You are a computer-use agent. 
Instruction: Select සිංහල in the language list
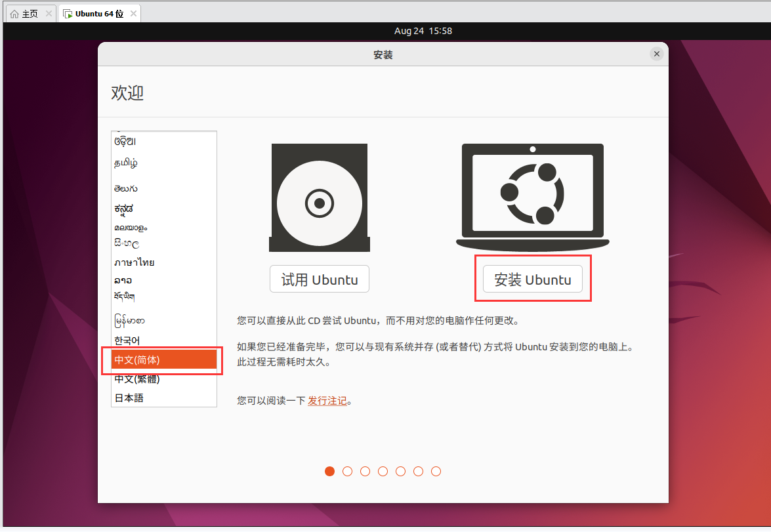[x=164, y=243]
